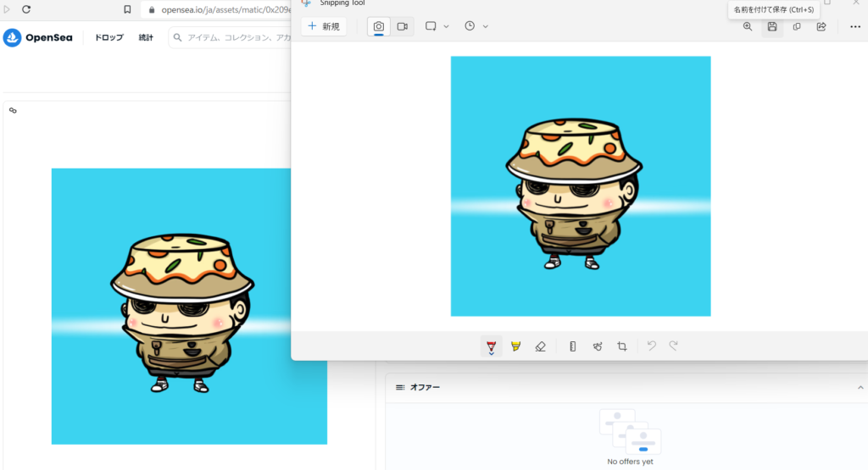Screen dimensions: 868x470
Task: Collapse the オファー section chevron
Action: click(x=860, y=388)
